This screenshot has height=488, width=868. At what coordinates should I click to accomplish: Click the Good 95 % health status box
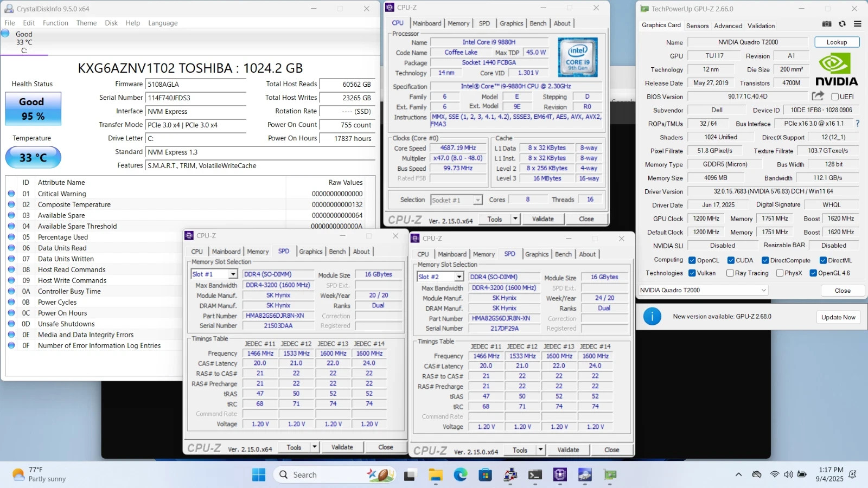click(x=33, y=108)
